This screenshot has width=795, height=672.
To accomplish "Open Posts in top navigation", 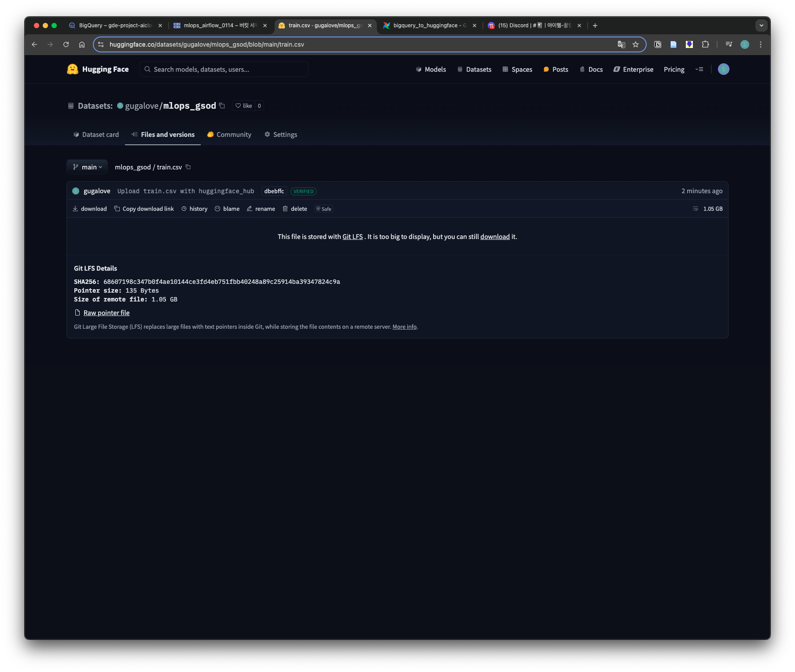I will [556, 69].
